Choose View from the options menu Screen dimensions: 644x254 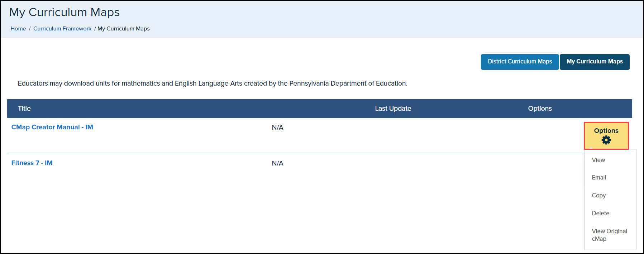598,160
